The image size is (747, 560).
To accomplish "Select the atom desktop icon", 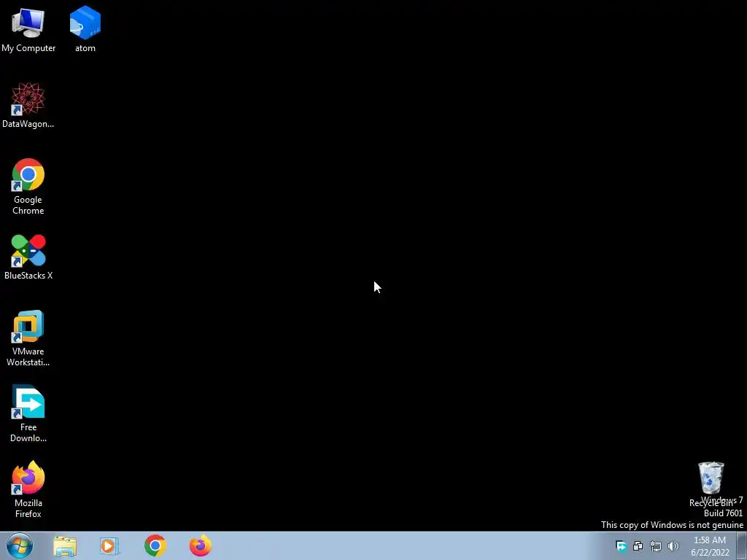I will click(x=85, y=29).
